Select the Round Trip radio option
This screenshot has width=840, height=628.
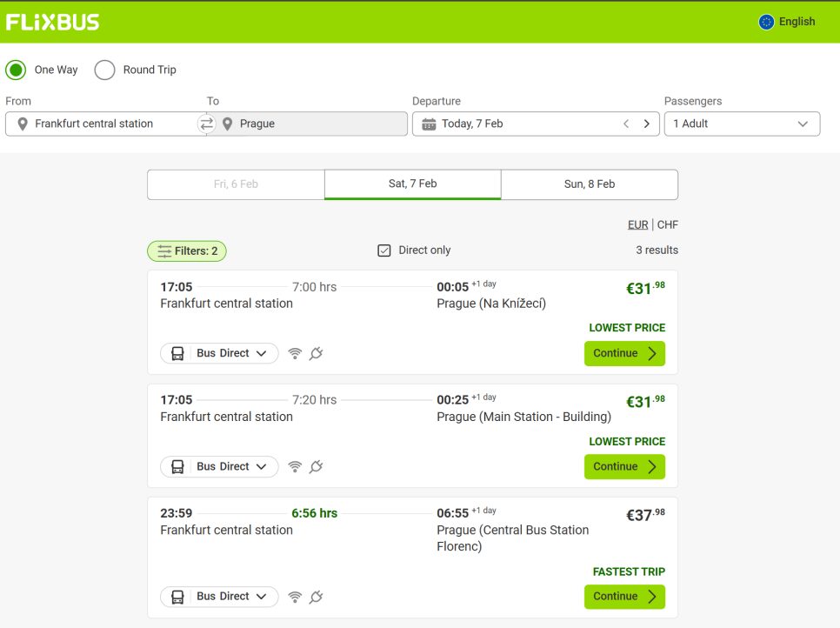click(104, 70)
